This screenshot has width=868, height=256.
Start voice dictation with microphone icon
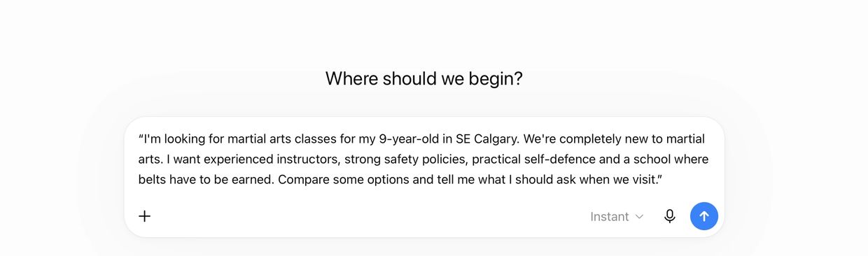tap(670, 216)
